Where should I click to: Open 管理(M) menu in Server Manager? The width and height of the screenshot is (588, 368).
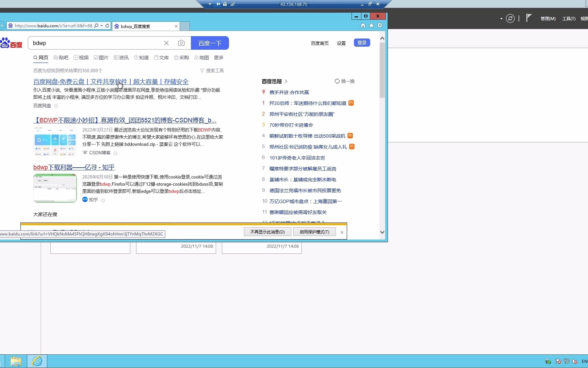pos(548,18)
